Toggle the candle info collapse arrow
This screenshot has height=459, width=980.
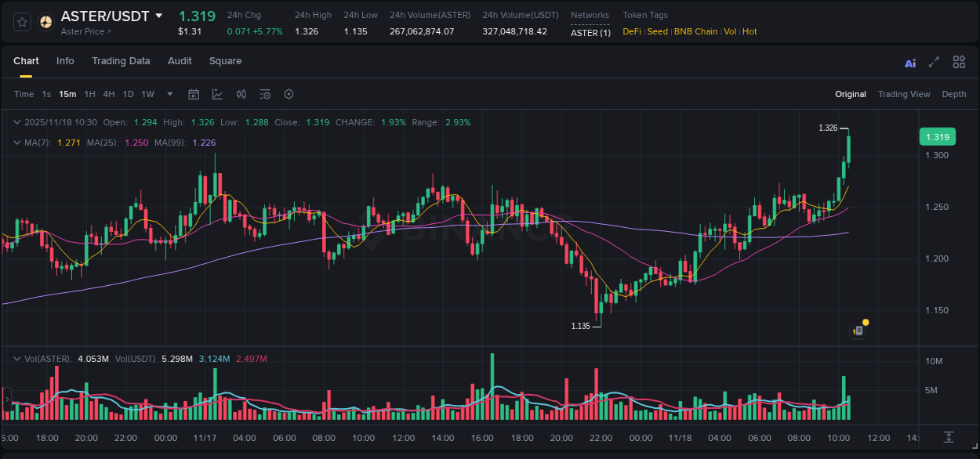coord(17,122)
